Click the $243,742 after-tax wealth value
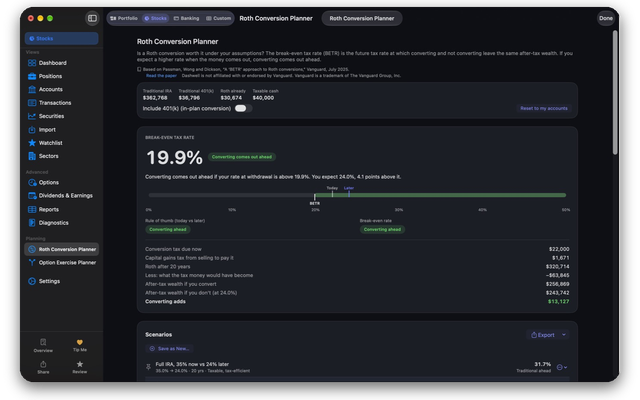The height and width of the screenshot is (400, 640). (x=558, y=293)
